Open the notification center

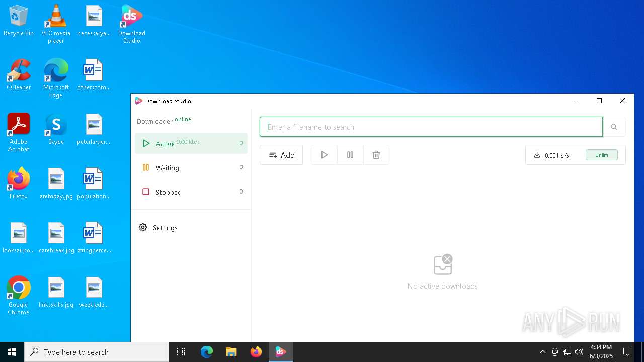point(627,352)
